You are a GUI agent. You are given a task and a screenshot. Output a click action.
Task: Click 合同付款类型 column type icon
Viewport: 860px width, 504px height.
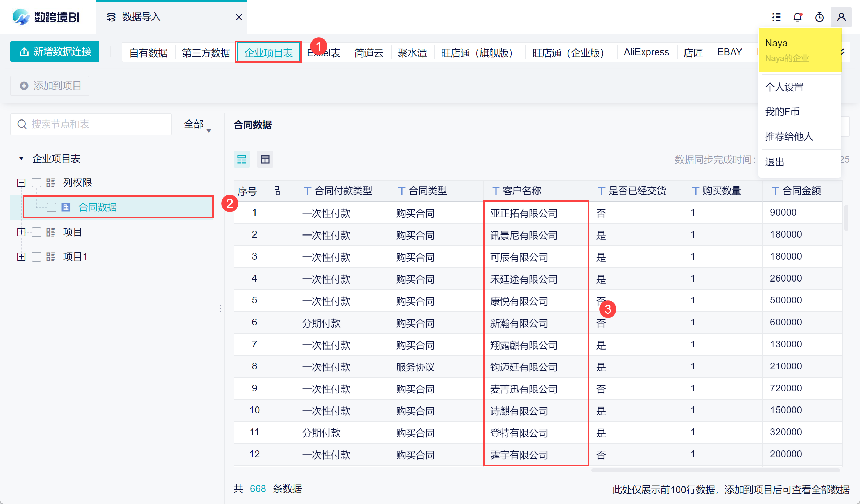point(307,191)
